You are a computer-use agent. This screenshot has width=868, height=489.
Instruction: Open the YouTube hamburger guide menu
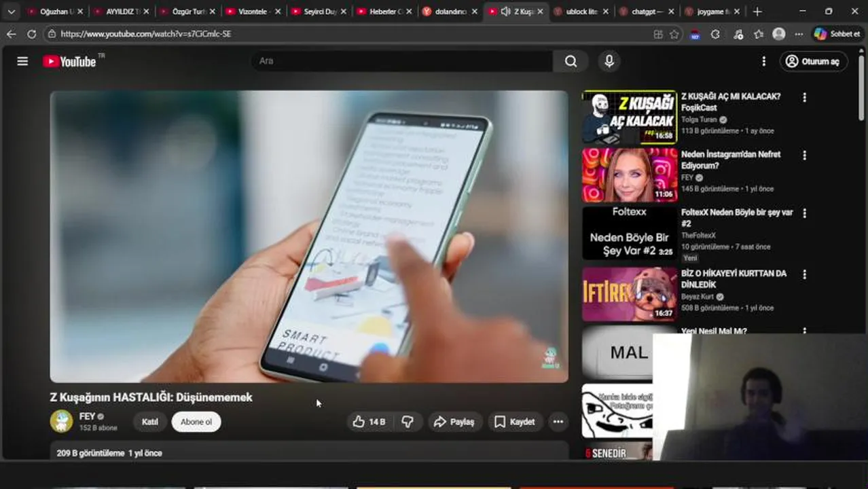[22, 61]
